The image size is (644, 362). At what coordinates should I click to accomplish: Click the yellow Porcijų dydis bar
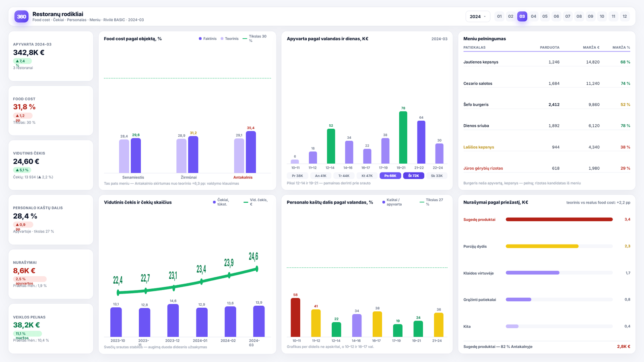pos(542,246)
